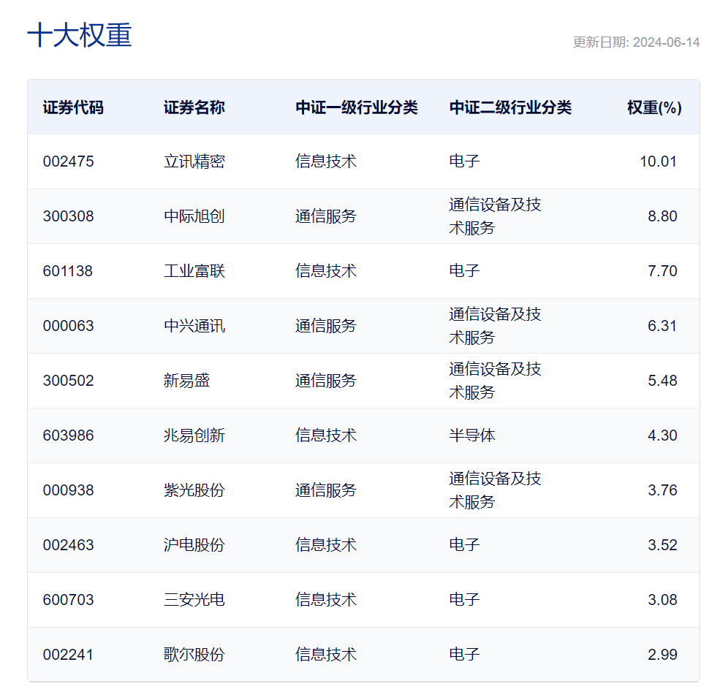728x700 pixels.
Task: Click 信息技术 in the 三安光电 row
Action: (326, 600)
